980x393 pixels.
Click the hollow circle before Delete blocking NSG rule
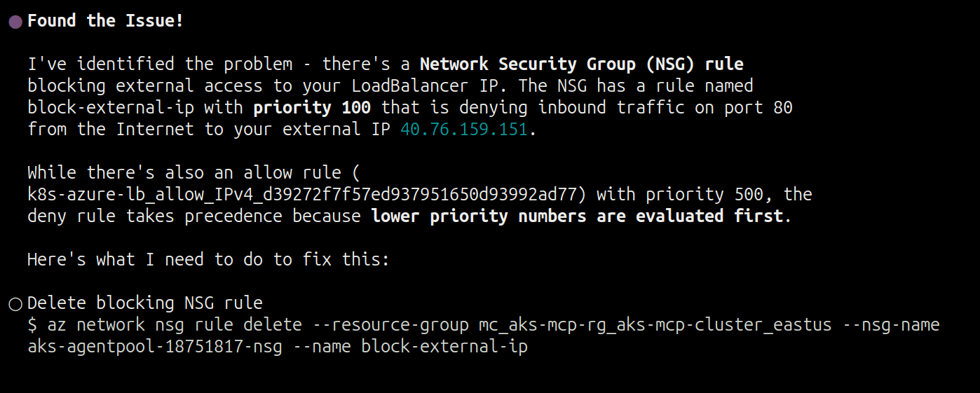15,304
